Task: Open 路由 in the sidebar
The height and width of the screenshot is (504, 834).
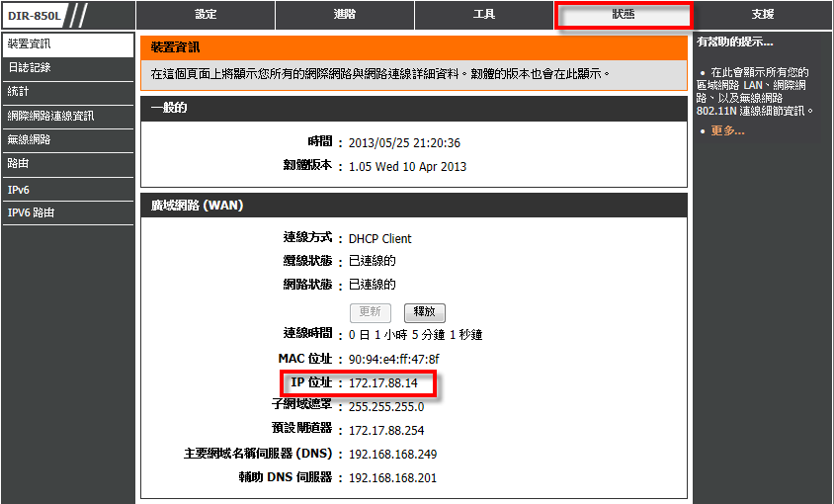Action: click(67, 164)
